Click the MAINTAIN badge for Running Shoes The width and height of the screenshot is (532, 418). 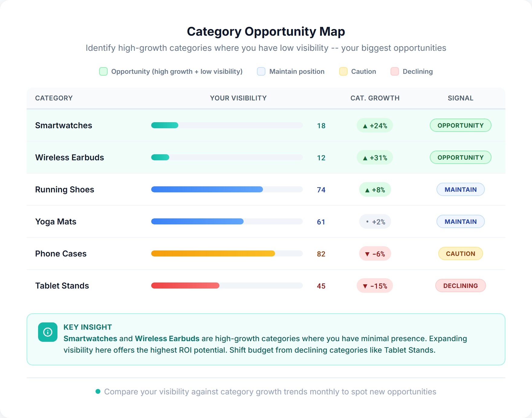(x=460, y=189)
